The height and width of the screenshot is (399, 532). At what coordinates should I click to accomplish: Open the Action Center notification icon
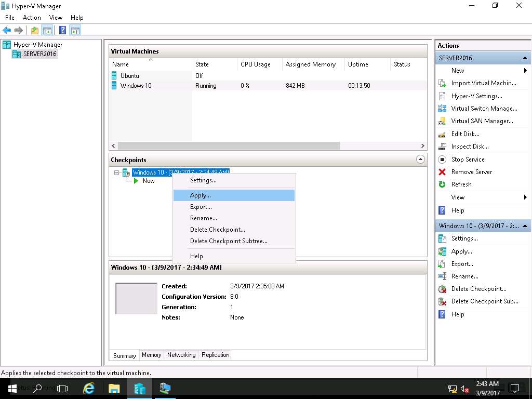(515, 389)
